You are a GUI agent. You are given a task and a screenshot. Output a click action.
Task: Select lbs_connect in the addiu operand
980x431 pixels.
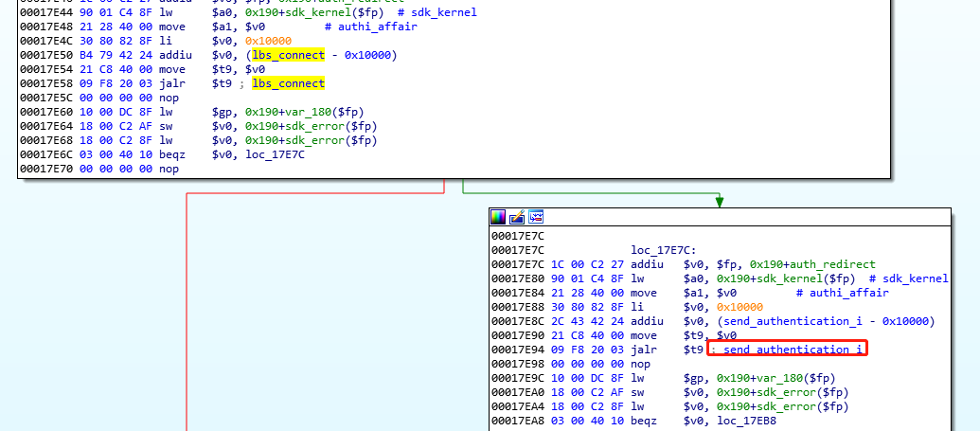coord(288,55)
